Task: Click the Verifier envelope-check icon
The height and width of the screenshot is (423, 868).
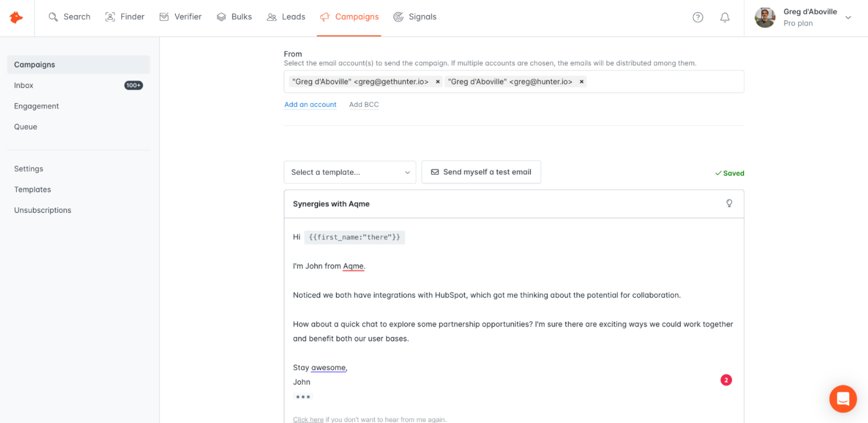Action: 164,17
